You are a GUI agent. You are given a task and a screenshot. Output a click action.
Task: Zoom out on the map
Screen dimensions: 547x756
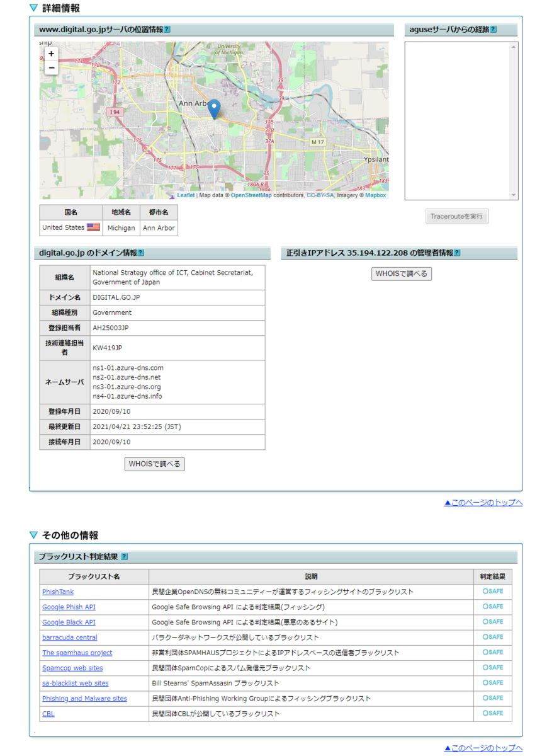click(x=52, y=68)
